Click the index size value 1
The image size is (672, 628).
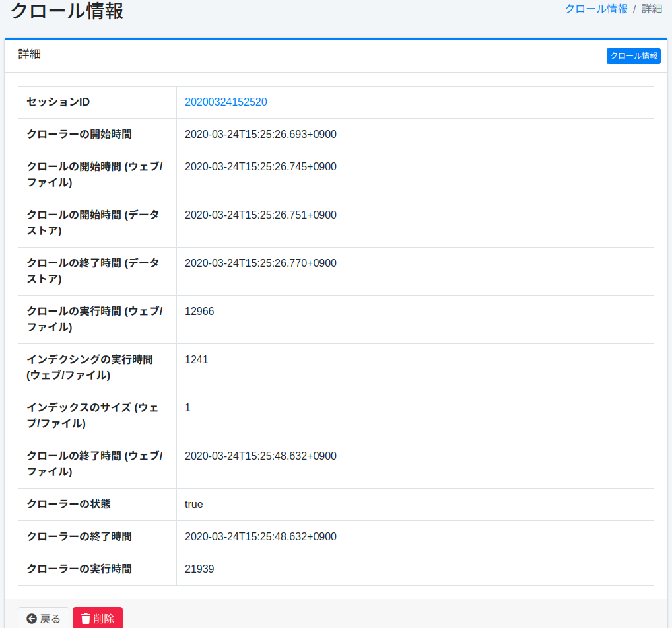pos(188,407)
